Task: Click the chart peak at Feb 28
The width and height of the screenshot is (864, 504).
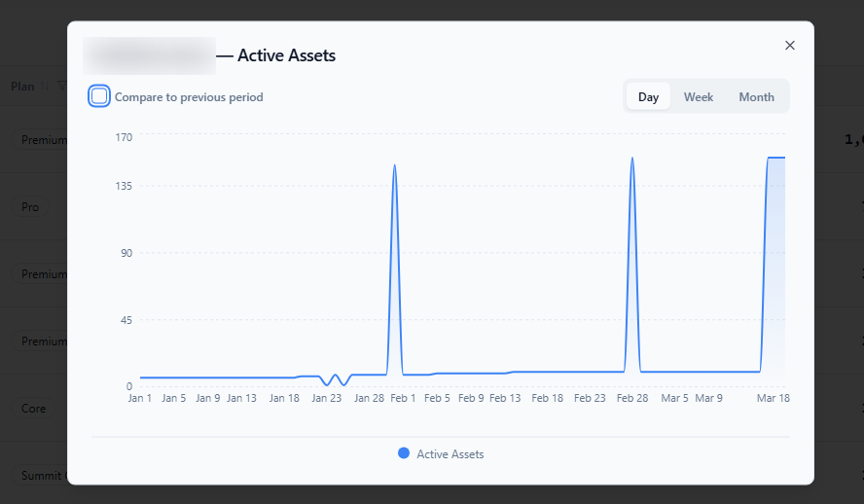Action: coord(632,159)
